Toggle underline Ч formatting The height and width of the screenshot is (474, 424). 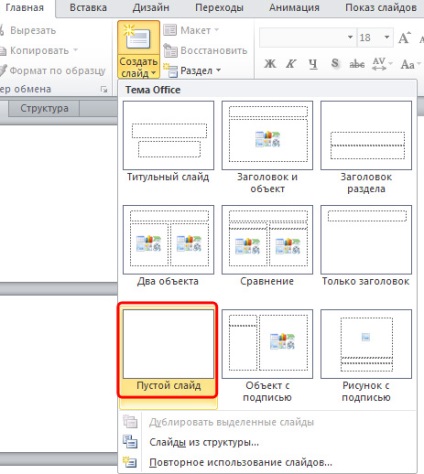313,64
